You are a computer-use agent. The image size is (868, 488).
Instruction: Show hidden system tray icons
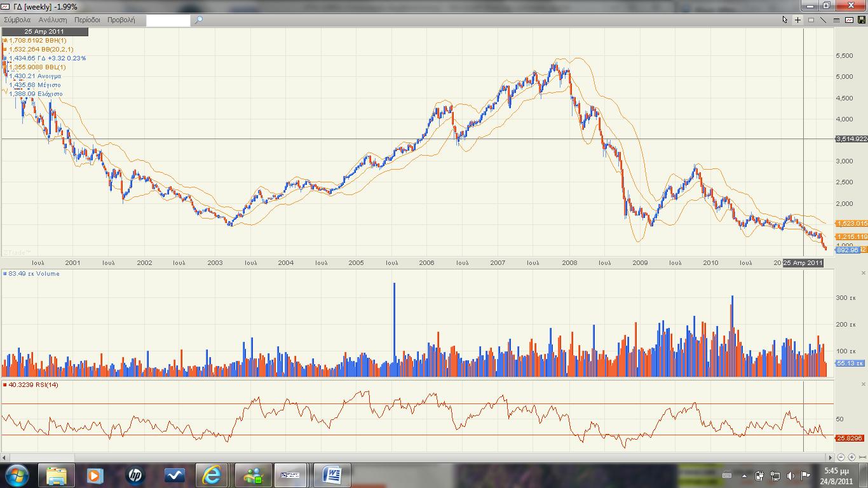click(744, 475)
